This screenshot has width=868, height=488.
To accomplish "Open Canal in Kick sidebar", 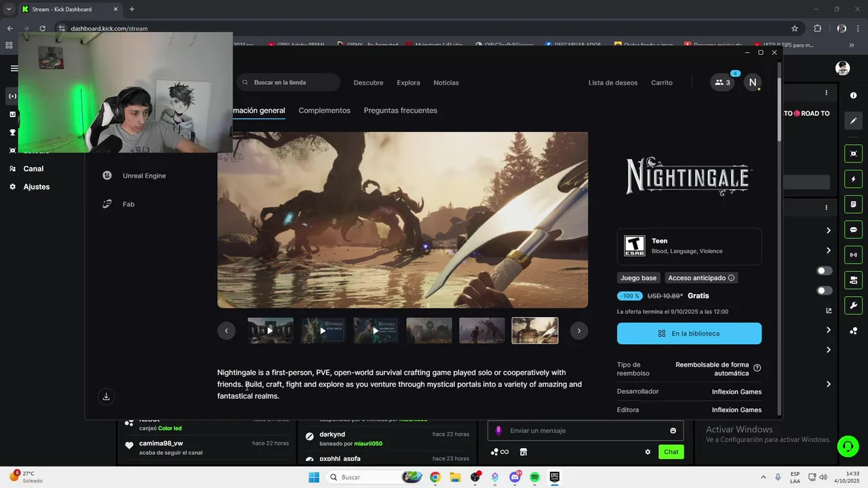I will (x=33, y=169).
